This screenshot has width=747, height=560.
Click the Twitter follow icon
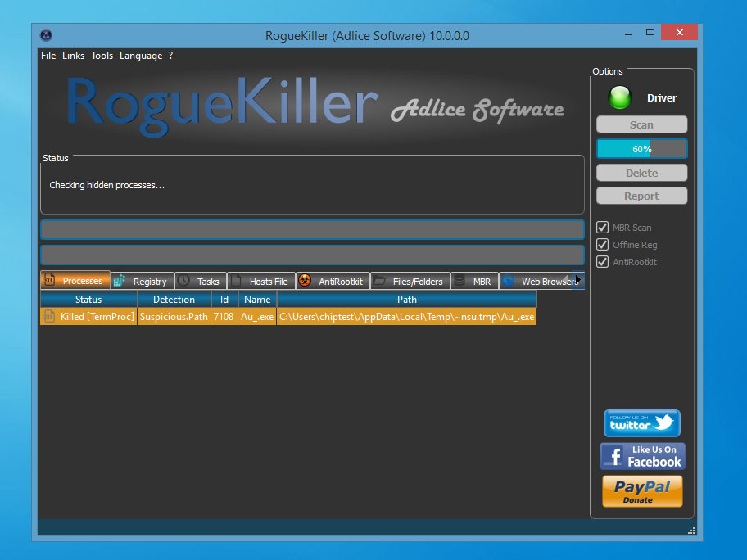click(641, 423)
